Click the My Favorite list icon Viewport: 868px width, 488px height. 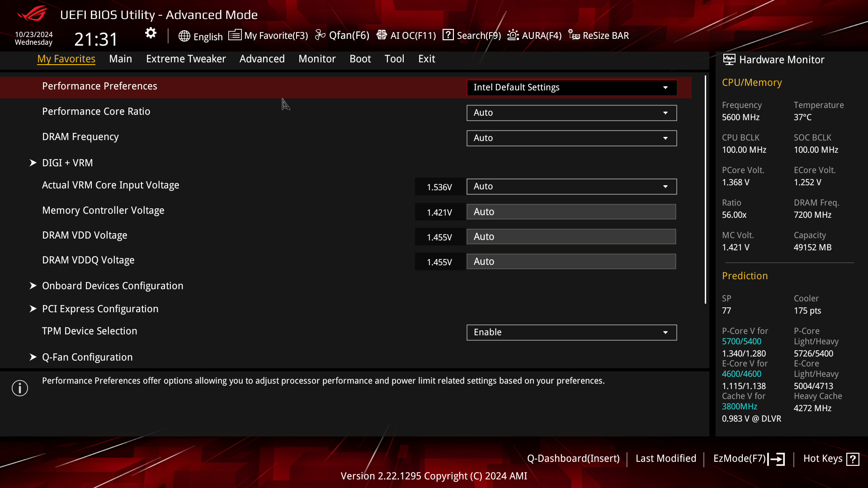point(235,35)
